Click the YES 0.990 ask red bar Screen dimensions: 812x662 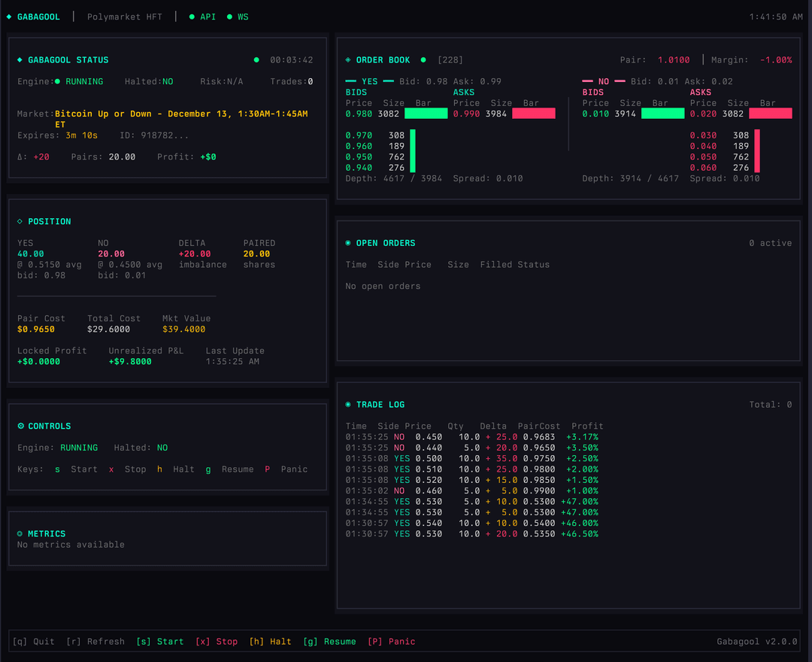(x=533, y=114)
